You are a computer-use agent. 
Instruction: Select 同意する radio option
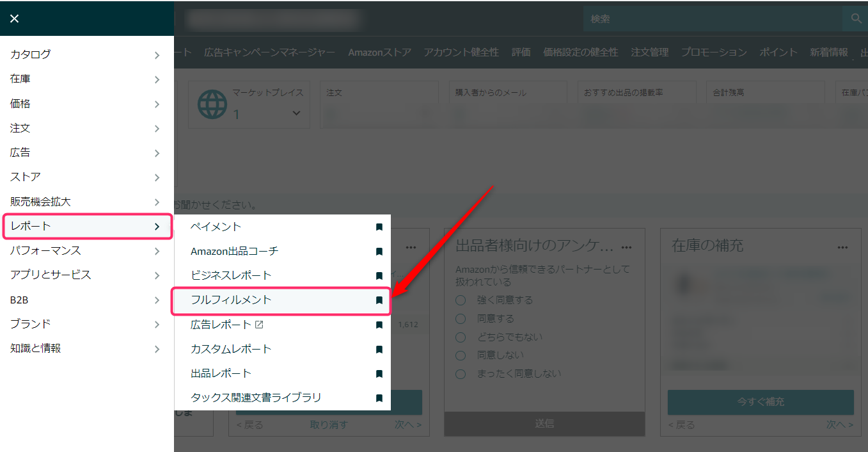(461, 318)
